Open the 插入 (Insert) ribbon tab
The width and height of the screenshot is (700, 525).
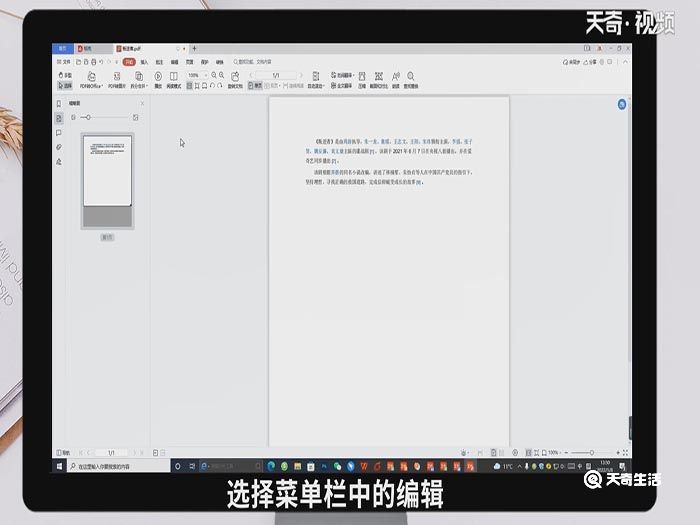tap(144, 62)
